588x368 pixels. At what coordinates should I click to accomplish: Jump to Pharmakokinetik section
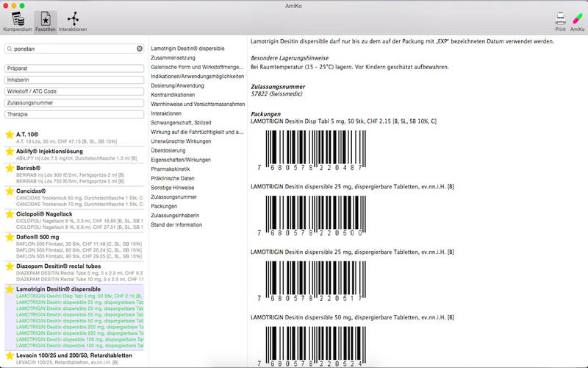click(x=171, y=169)
